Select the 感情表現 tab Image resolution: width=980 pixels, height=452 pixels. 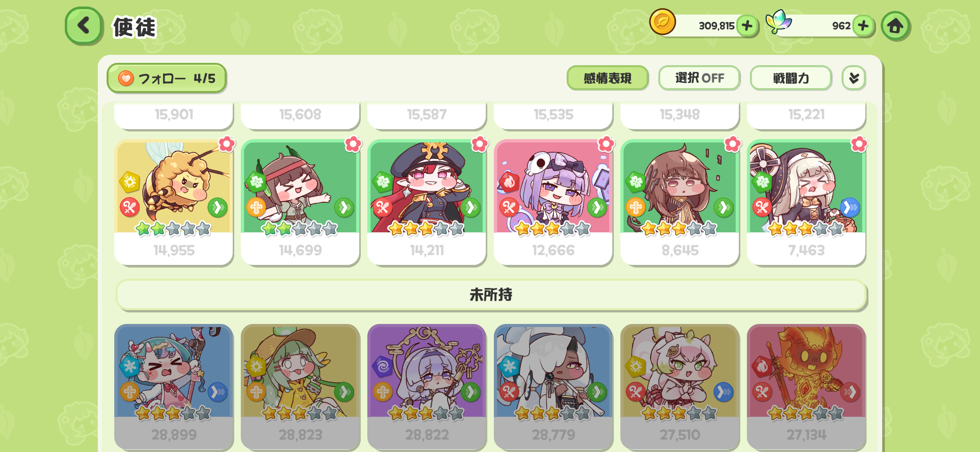[x=607, y=78]
